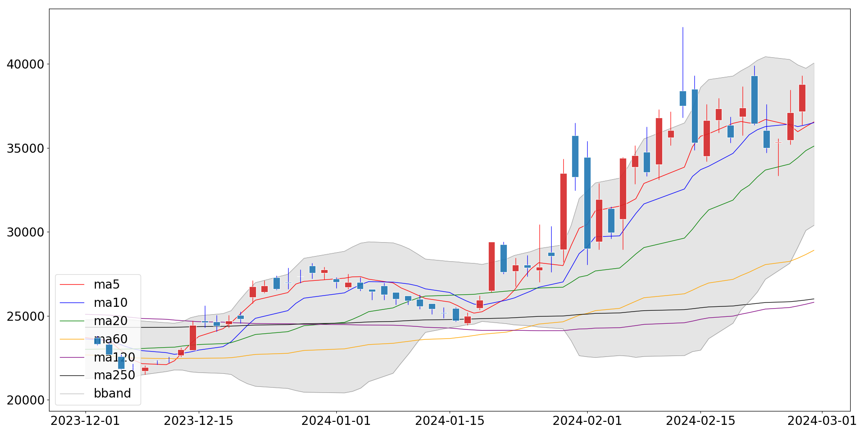Viewport: 868px width, 434px height.
Task: Click the black ma250 line sample in legend
Action: click(72, 375)
